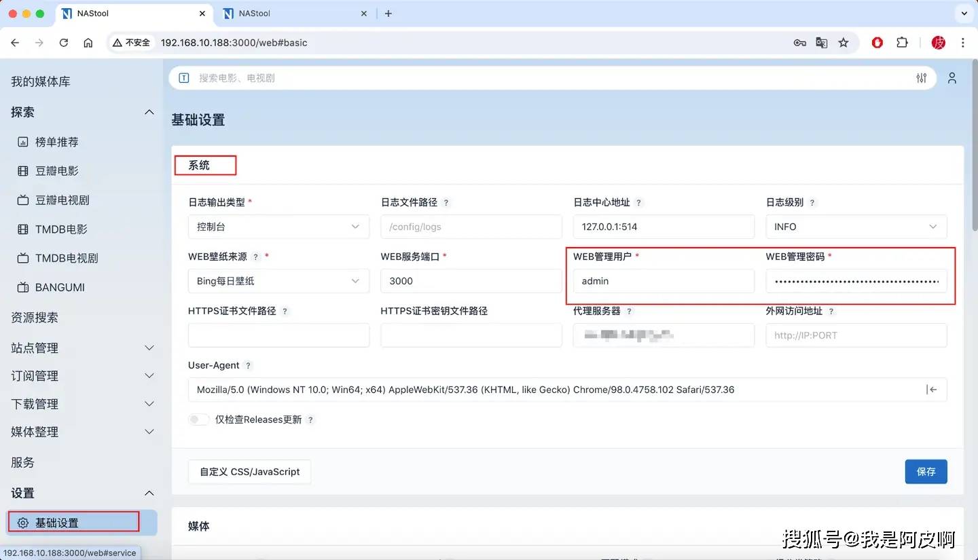This screenshot has height=560, width=978.
Task: Open the 日志输出类型 dropdown showing 控制台
Action: point(278,226)
